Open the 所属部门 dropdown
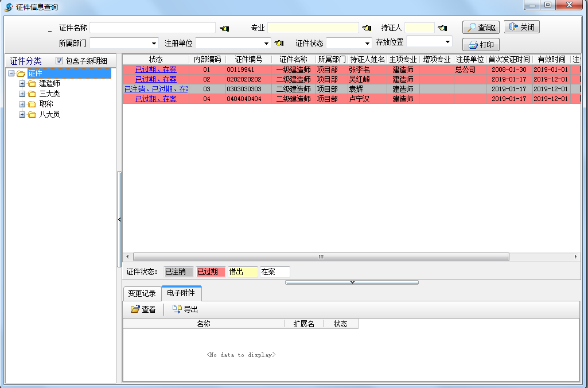588x388 pixels. [154, 43]
